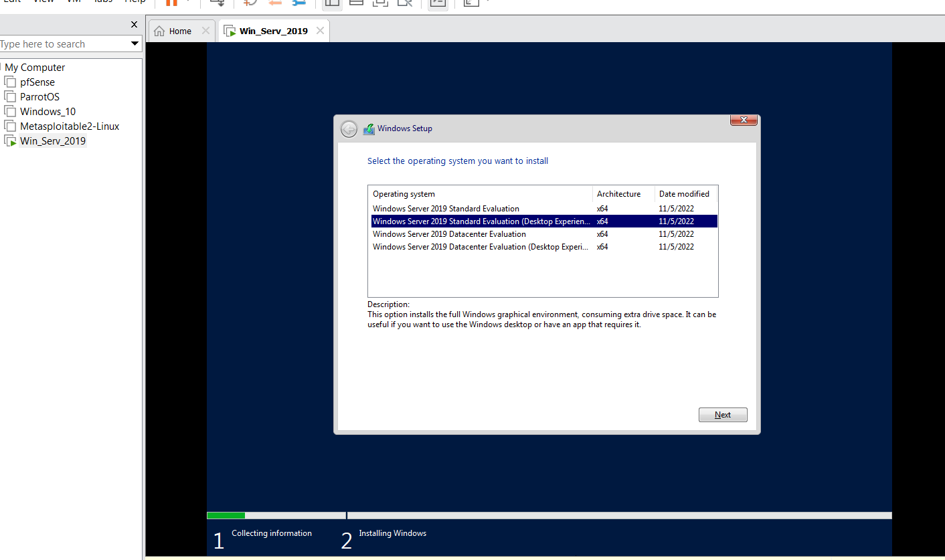The width and height of the screenshot is (945, 560).
Task: Select Datacenter Evaluation (Desktop Experience) row
Action: [x=544, y=247]
